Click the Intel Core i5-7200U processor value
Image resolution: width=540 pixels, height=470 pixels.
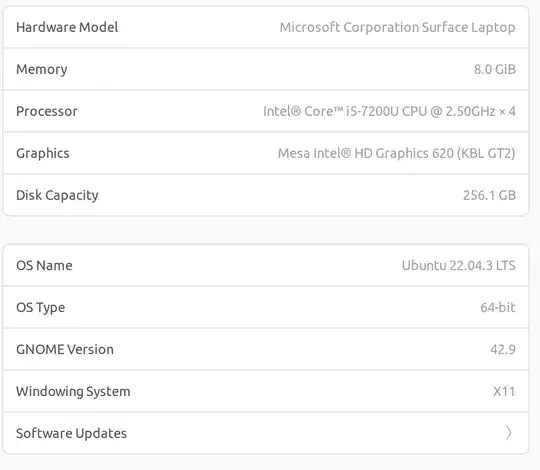click(389, 111)
